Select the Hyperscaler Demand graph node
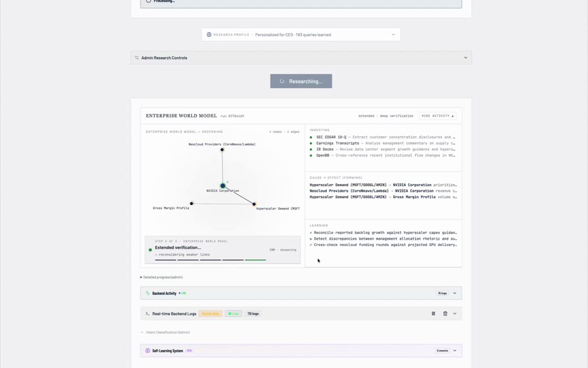588x368 pixels. (254, 204)
